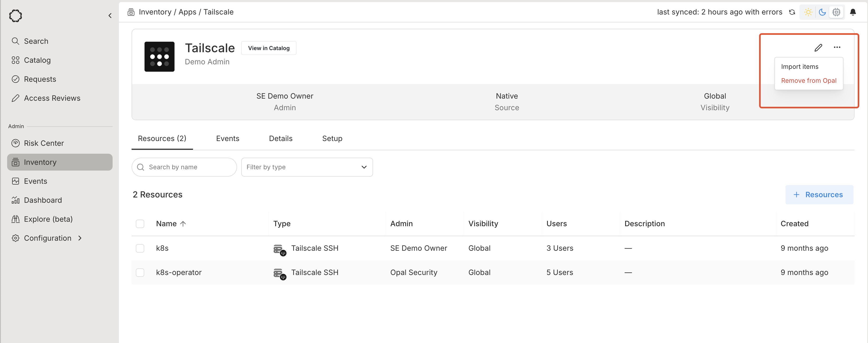
Task: Open the Filter by type dropdown
Action: click(x=307, y=167)
